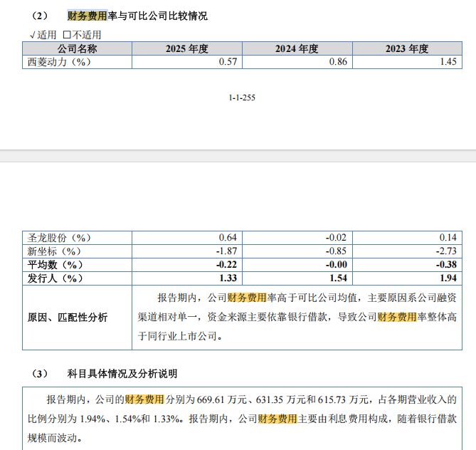Click the '公司名称' table header
476x450 pixels.
pyautogui.click(x=77, y=48)
